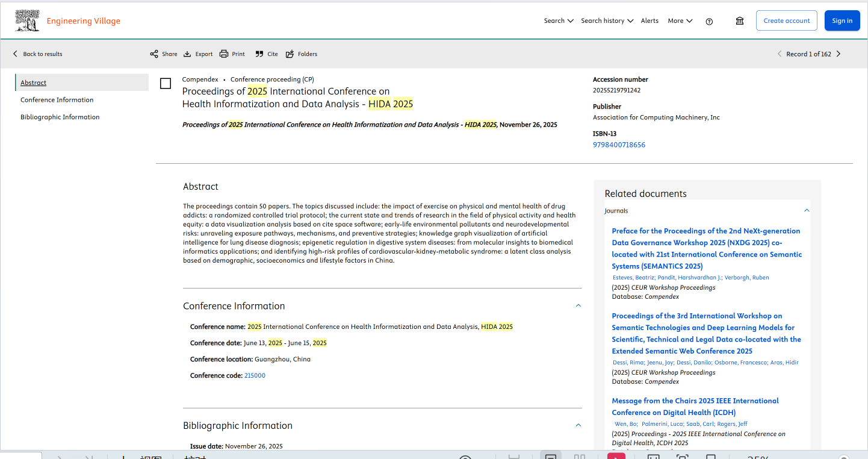Jump to Conference Information in sidebar
Screen dimensions: 868x459
[57, 100]
